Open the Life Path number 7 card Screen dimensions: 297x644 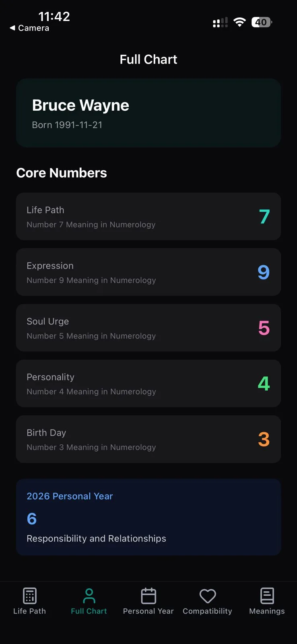[x=148, y=217]
